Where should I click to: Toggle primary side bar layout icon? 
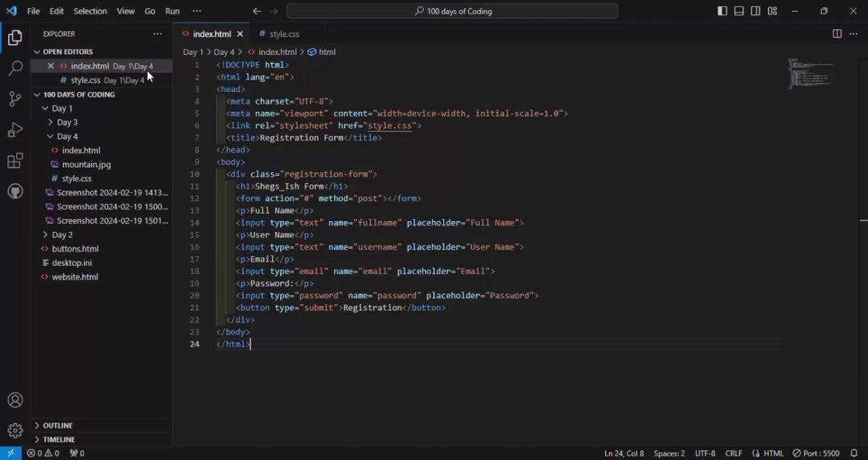(x=722, y=11)
